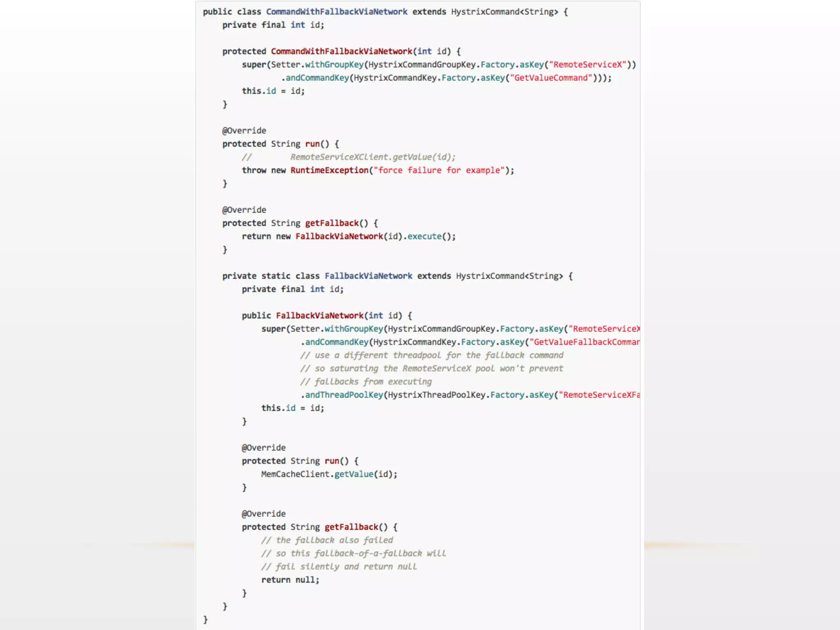Click the FallbackViaNetwork in the return statement
Viewport: 840px width, 630px height.
click(x=339, y=236)
